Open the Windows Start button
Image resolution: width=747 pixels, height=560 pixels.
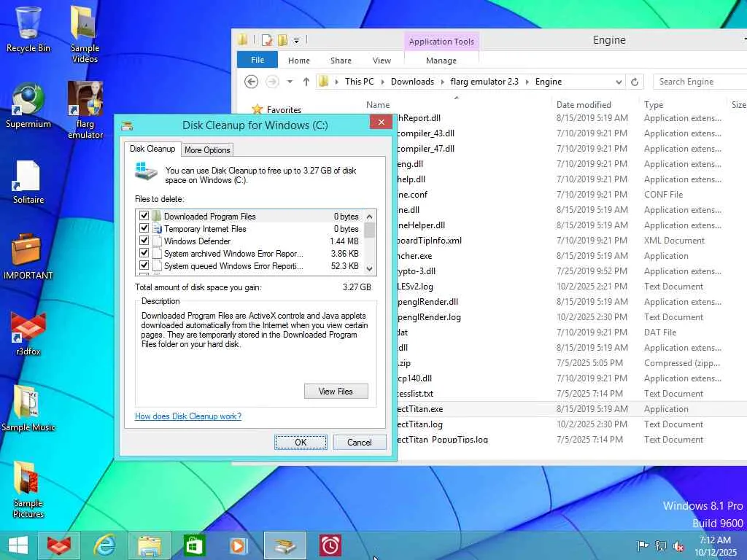[18, 545]
